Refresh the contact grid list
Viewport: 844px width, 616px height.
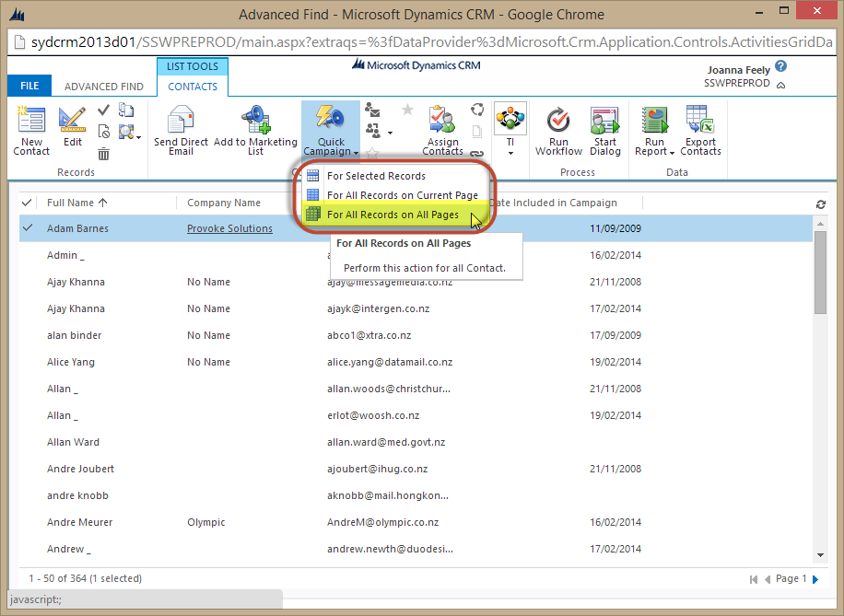click(x=821, y=204)
